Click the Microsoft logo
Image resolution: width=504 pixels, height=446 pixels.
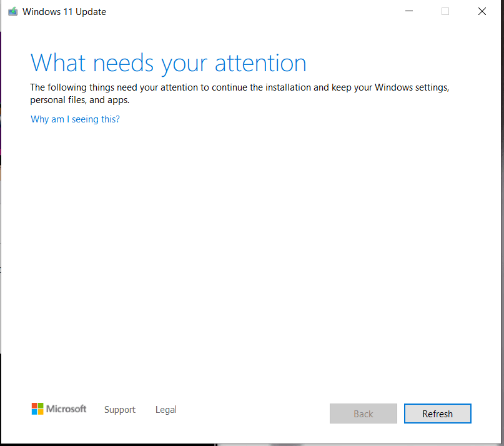pos(59,409)
